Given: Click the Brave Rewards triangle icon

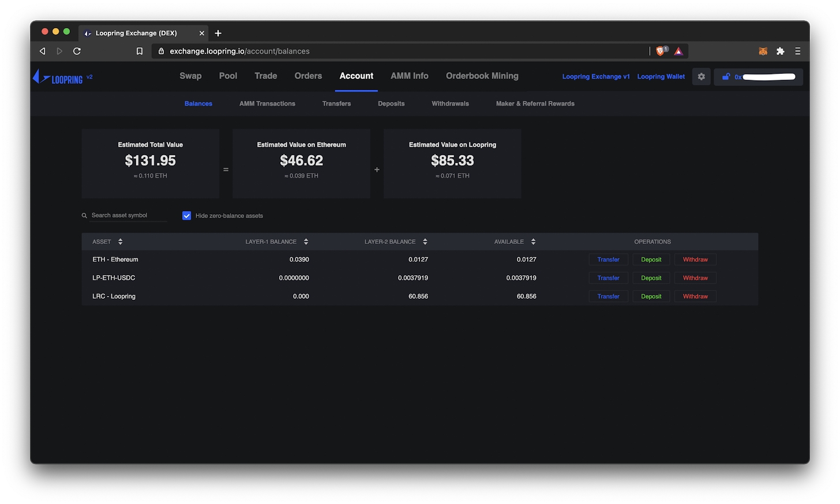Looking at the screenshot, I should tap(678, 51).
